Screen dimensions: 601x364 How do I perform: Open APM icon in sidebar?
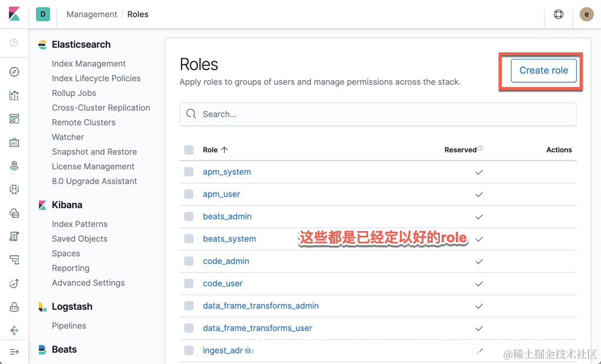pyautogui.click(x=14, y=260)
